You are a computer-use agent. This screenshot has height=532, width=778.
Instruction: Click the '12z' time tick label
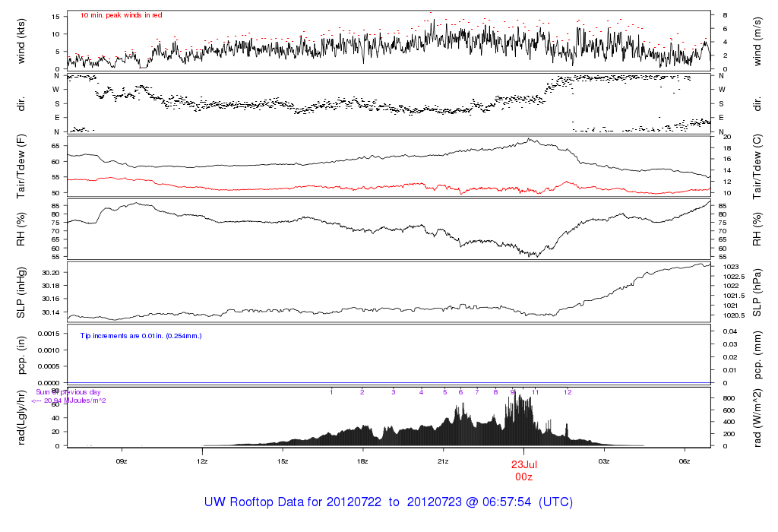click(202, 461)
